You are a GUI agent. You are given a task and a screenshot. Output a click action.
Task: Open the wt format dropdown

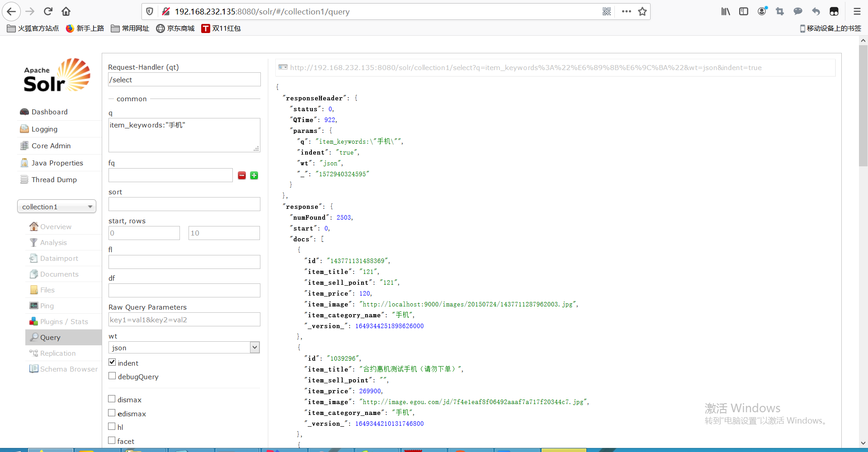point(184,348)
